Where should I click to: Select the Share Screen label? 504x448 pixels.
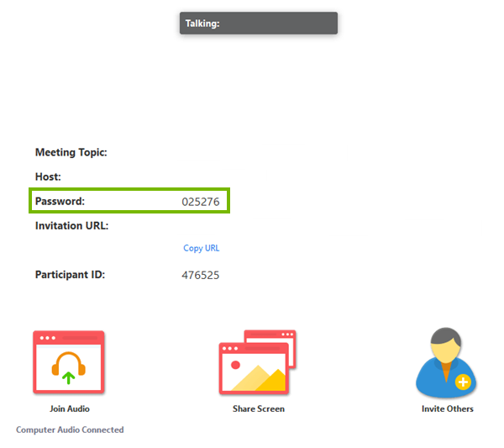(259, 408)
